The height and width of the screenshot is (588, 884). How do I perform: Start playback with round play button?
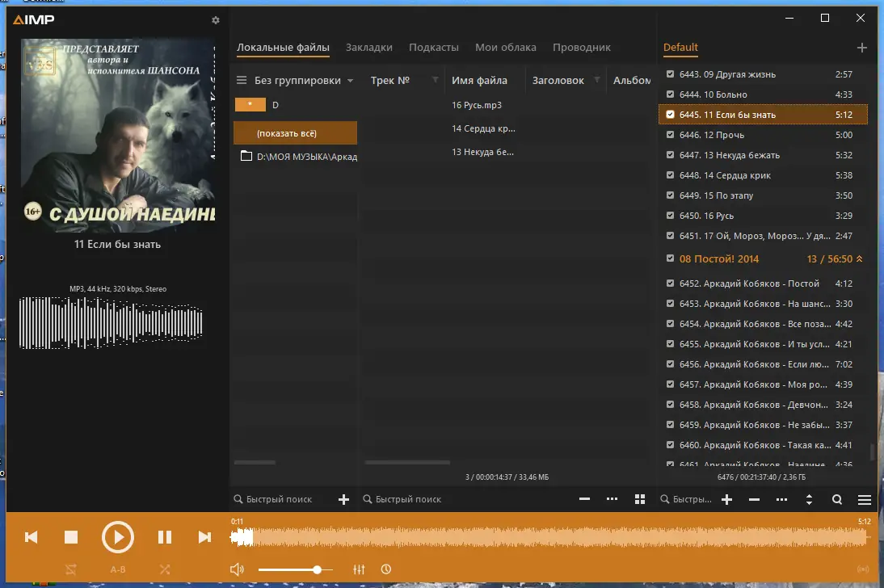(118, 537)
